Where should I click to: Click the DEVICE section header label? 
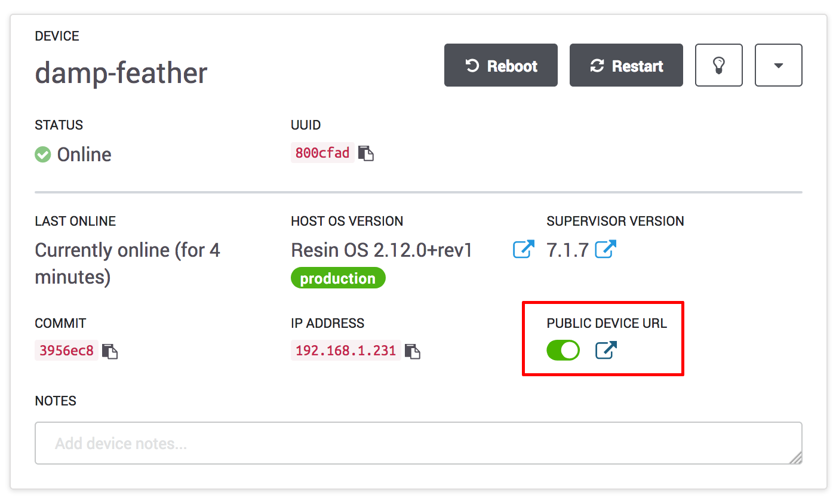click(x=57, y=36)
